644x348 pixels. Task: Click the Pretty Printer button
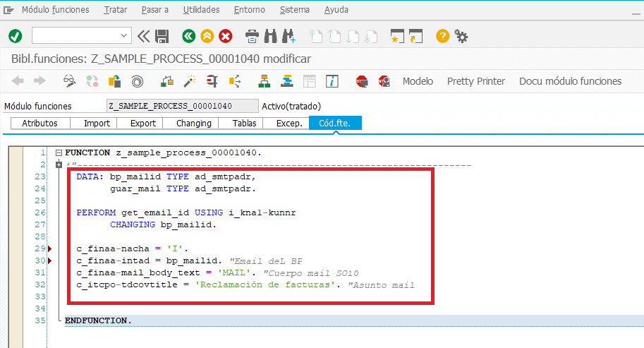point(476,81)
